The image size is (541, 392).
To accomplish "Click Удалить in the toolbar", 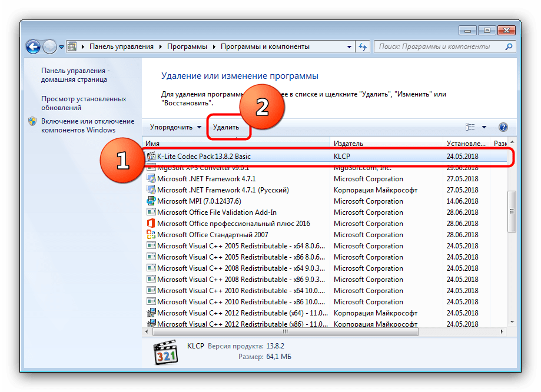I will pos(226,127).
